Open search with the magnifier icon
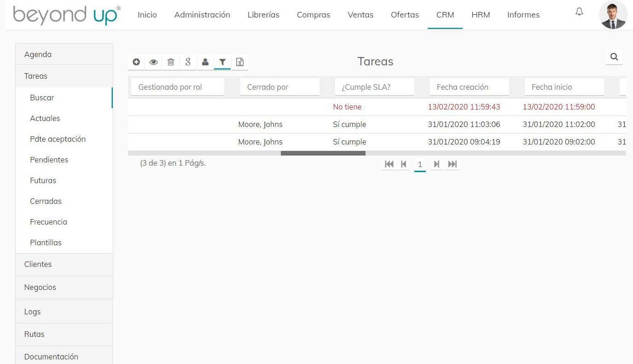Image resolution: width=633 pixels, height=364 pixels. point(614,57)
